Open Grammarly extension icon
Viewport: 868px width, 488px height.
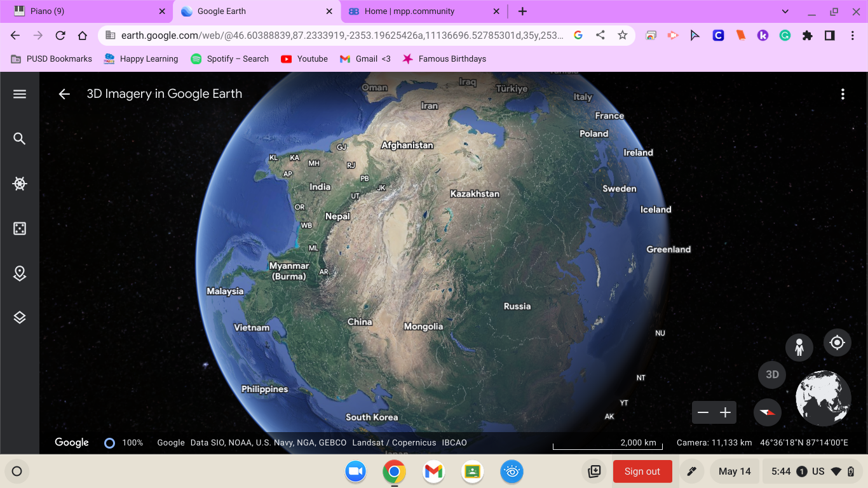(x=785, y=36)
